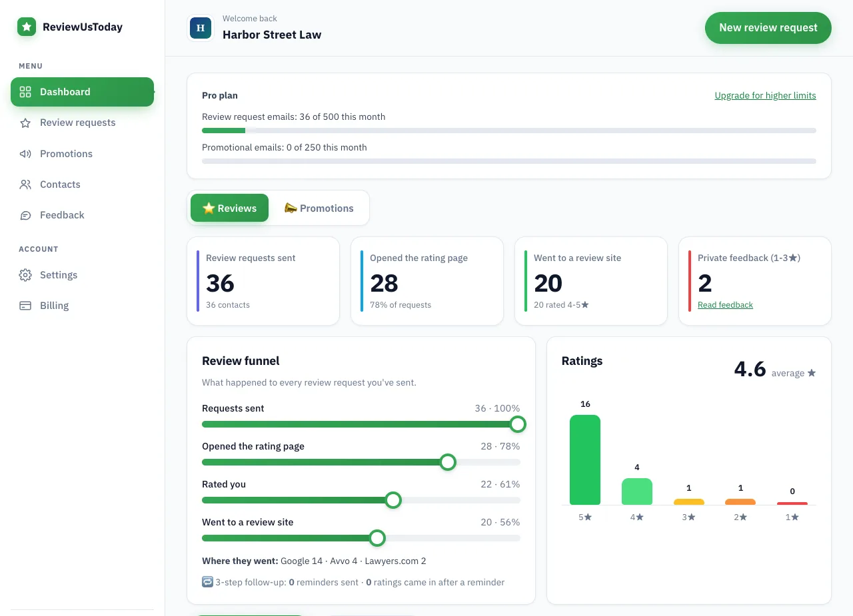This screenshot has height=616, width=853.
Task: Switch to the Promotions tab
Action: click(x=319, y=208)
